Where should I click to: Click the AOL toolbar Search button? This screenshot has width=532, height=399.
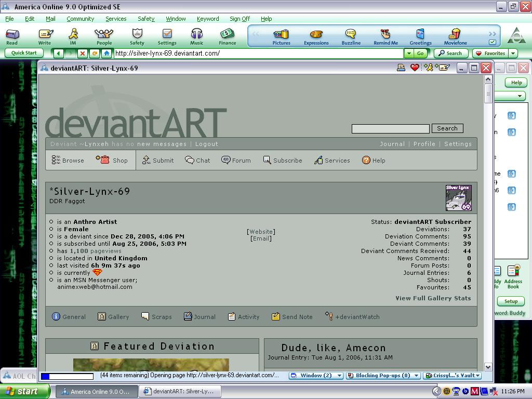click(x=450, y=54)
